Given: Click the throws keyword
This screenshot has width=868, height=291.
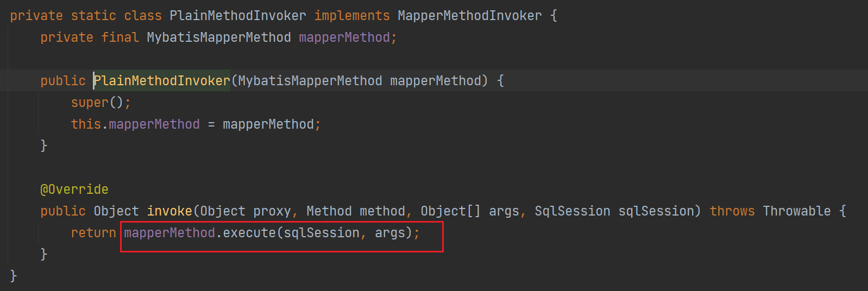Looking at the screenshot, I should point(732,211).
